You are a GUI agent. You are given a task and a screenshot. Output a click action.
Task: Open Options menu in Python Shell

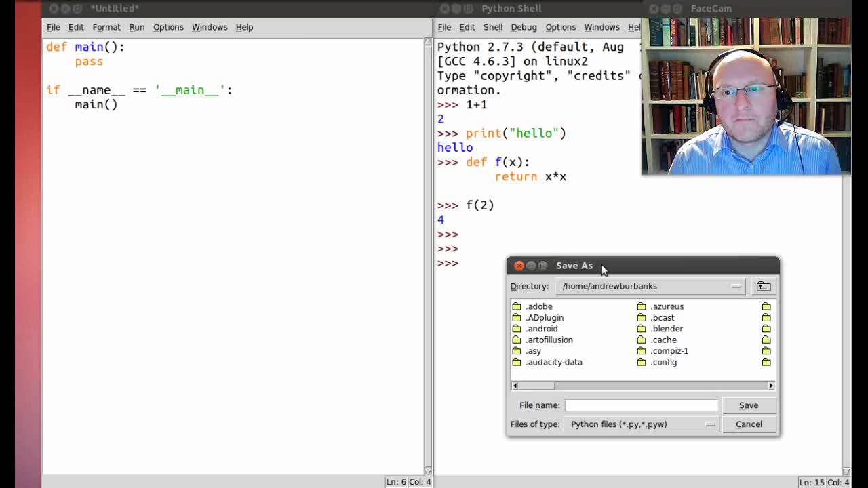pyautogui.click(x=561, y=27)
